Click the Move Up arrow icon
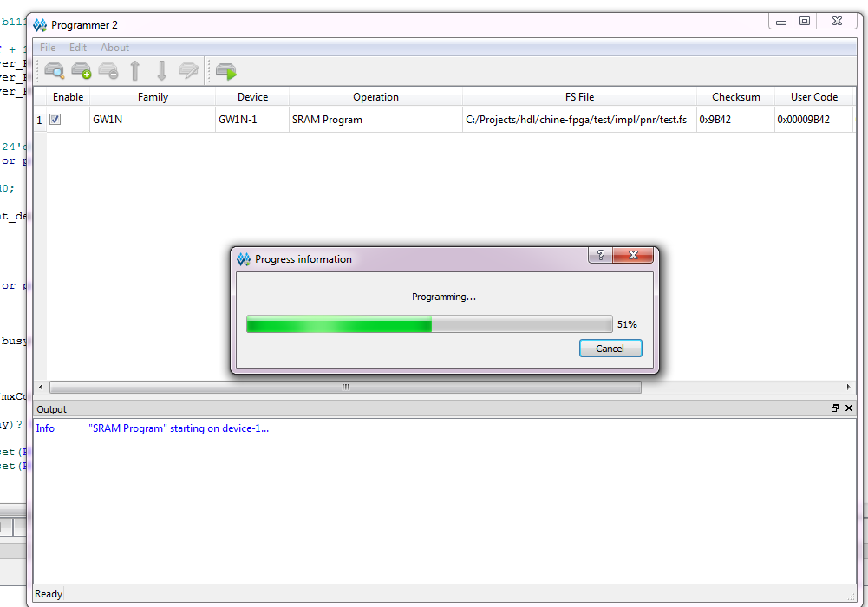Viewport: 868px width, 607px height. [x=135, y=71]
